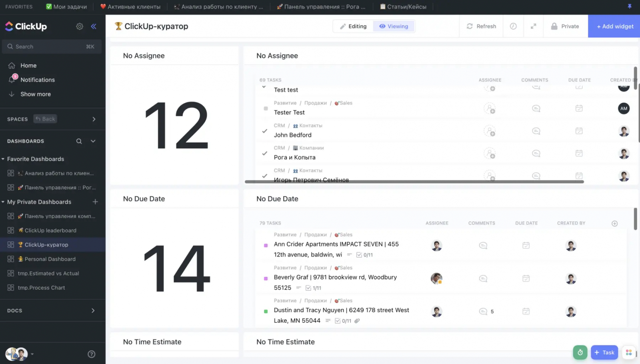Screen dimensions: 640x364
Task: Open comments for Tester Test task
Action: [536, 109]
